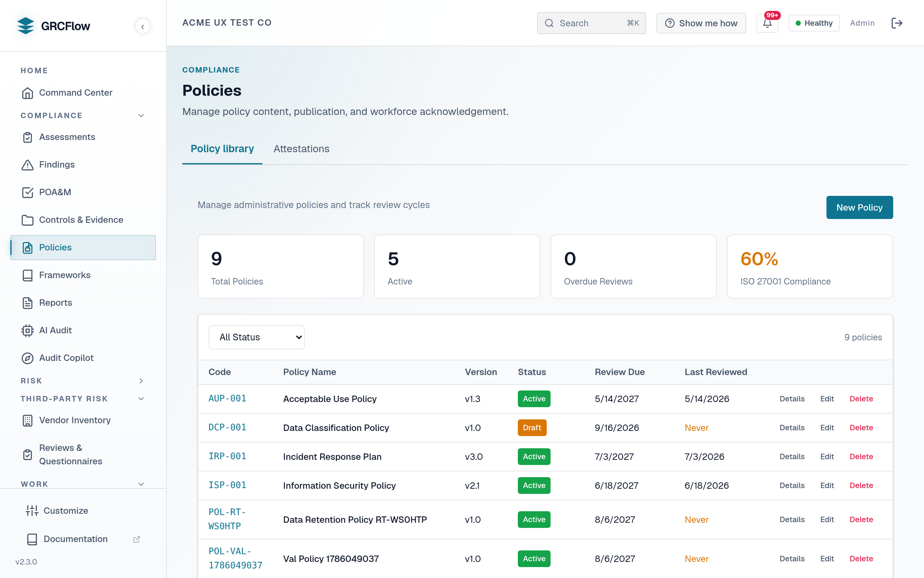
Task: Open Reviews & Questionnaires clipboard icon
Action: pyautogui.click(x=28, y=454)
